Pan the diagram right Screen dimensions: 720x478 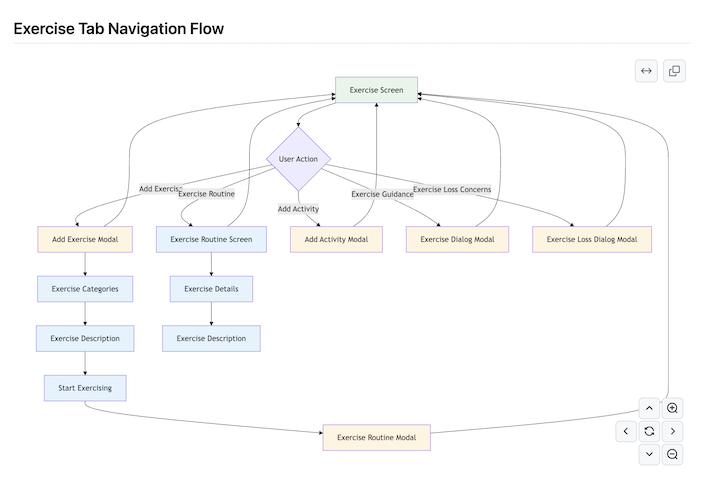tap(673, 431)
